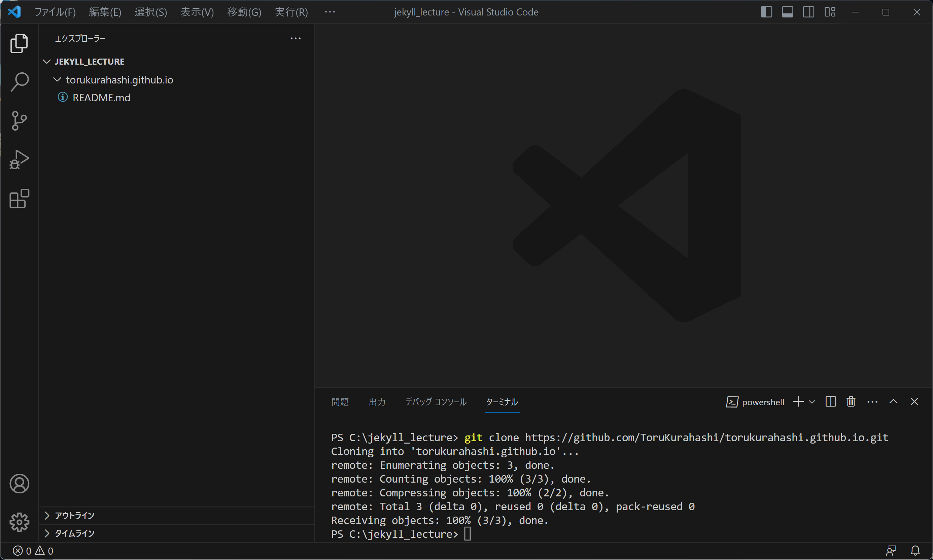Maximize the panel size with chevron up
Screen dimensions: 933x560
[x=893, y=401]
